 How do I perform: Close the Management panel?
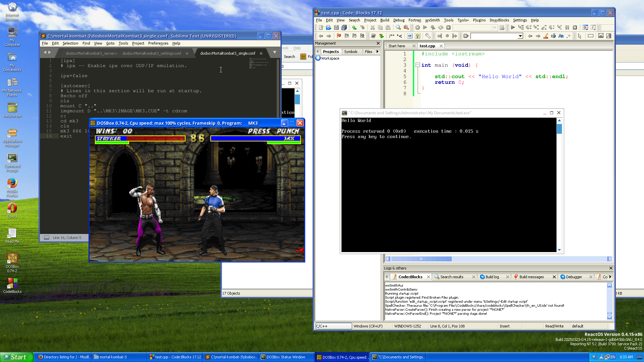point(378,43)
